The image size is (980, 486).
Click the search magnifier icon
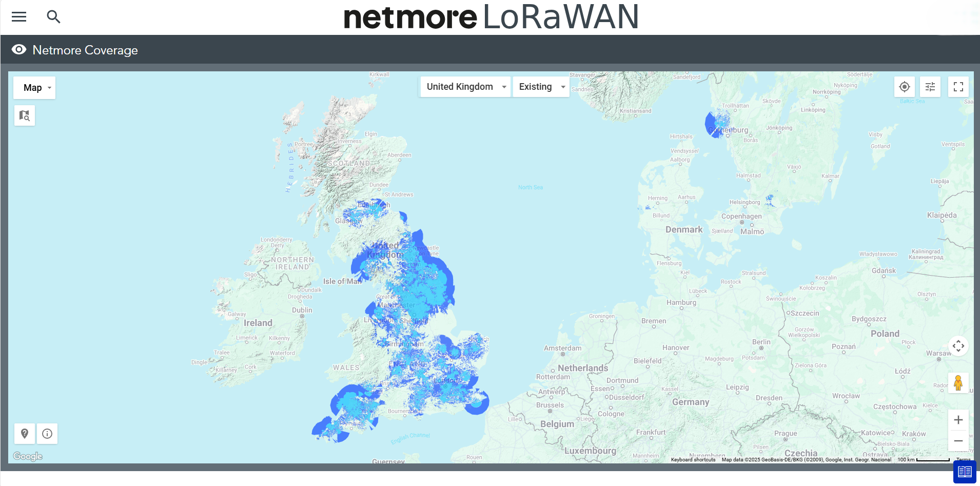pyautogui.click(x=53, y=17)
